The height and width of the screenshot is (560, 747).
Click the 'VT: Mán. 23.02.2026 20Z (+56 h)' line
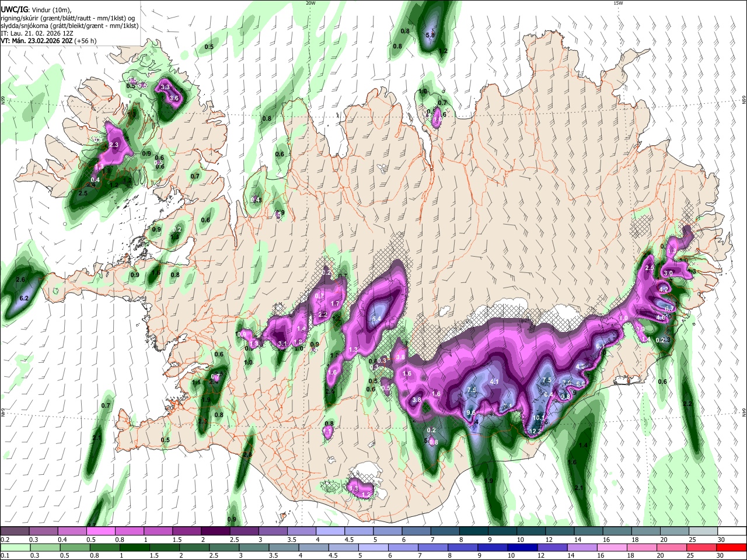[49, 41]
